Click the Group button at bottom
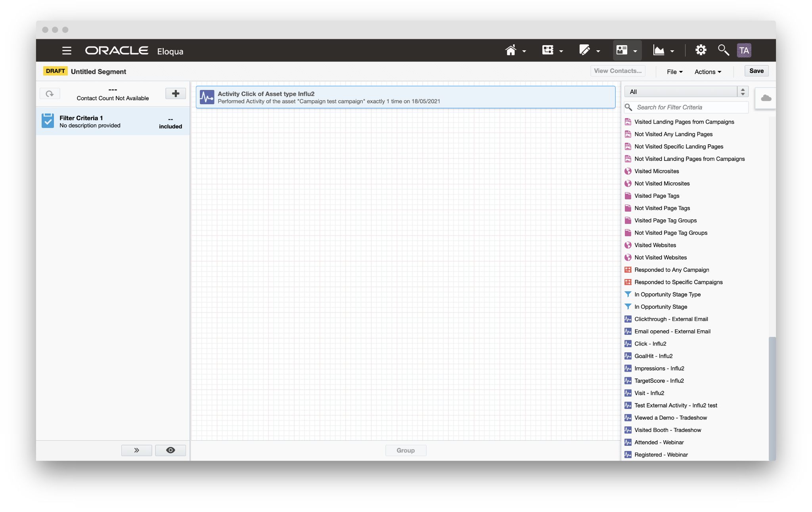 (406, 450)
